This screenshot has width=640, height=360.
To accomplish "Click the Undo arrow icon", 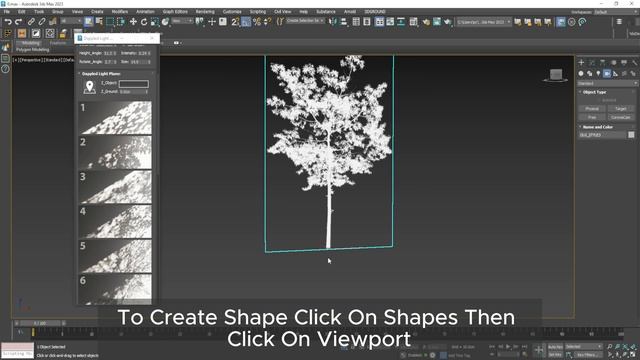I will (8, 22).
